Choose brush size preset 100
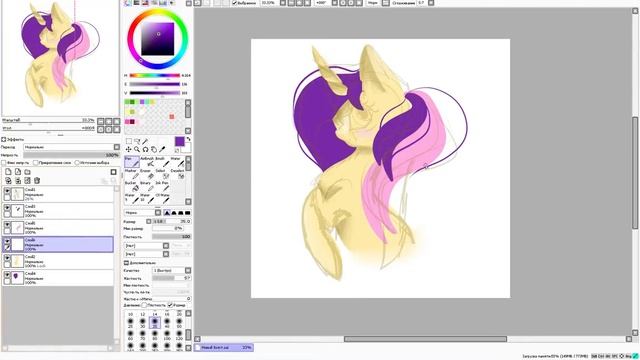This screenshot has width=640, height=360. (x=167, y=336)
